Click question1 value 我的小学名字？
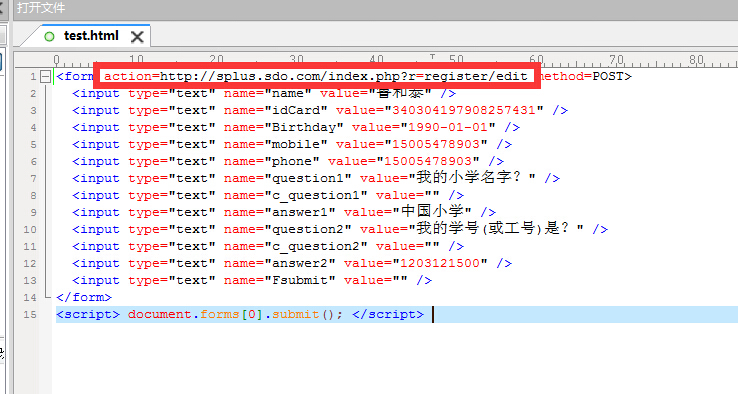Viewport: 738px width, 394px height. (x=472, y=177)
